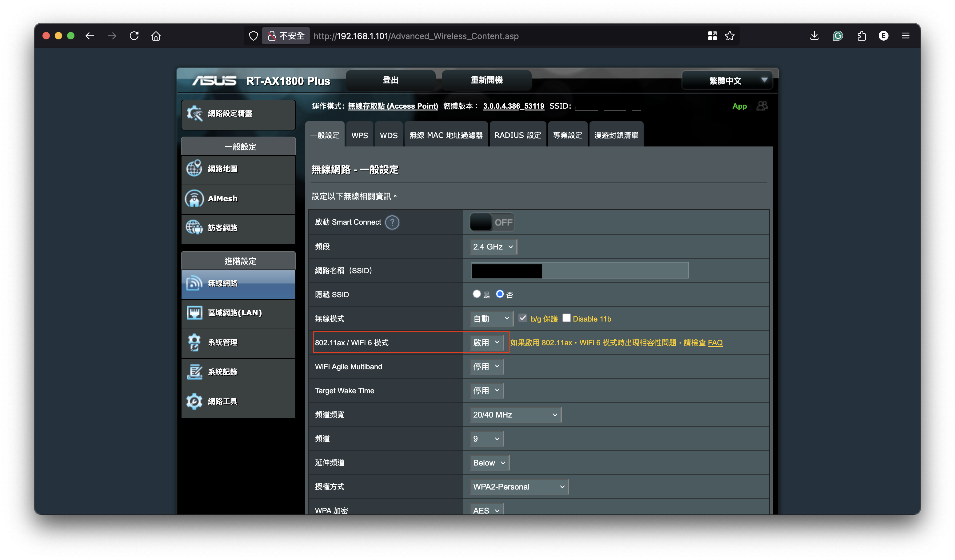Switch to the 專業設定 tab
Image resolution: width=955 pixels, height=560 pixels.
point(567,134)
